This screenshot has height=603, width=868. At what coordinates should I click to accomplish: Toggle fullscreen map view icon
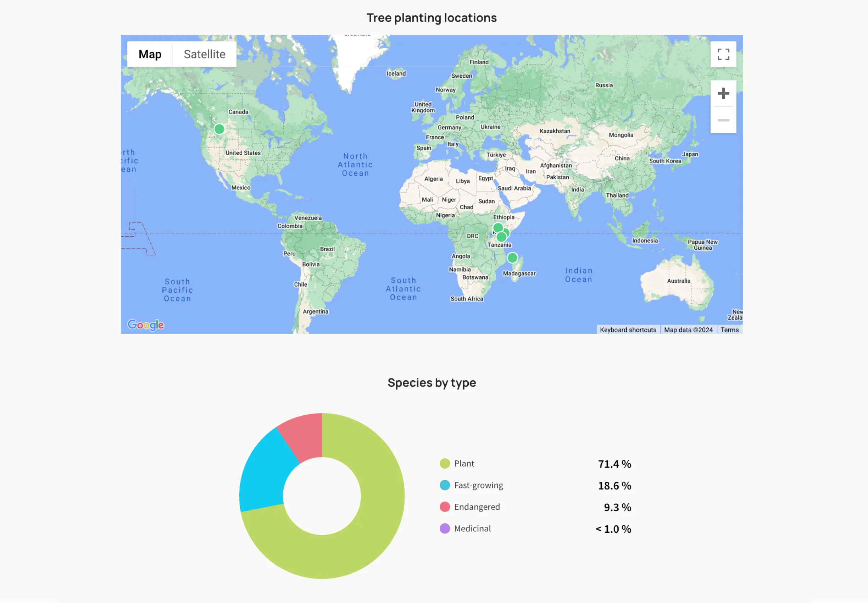click(723, 54)
